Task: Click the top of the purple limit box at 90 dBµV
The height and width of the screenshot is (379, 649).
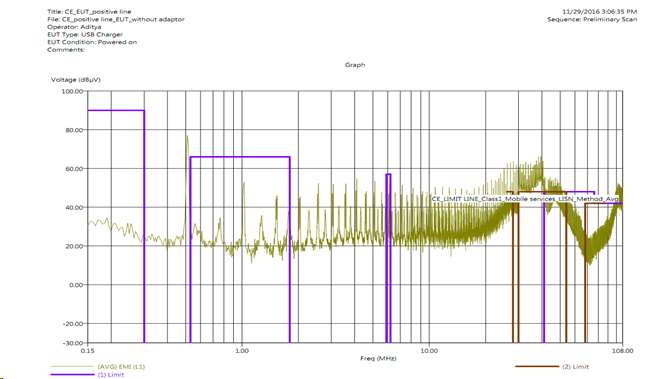Action: click(x=116, y=110)
